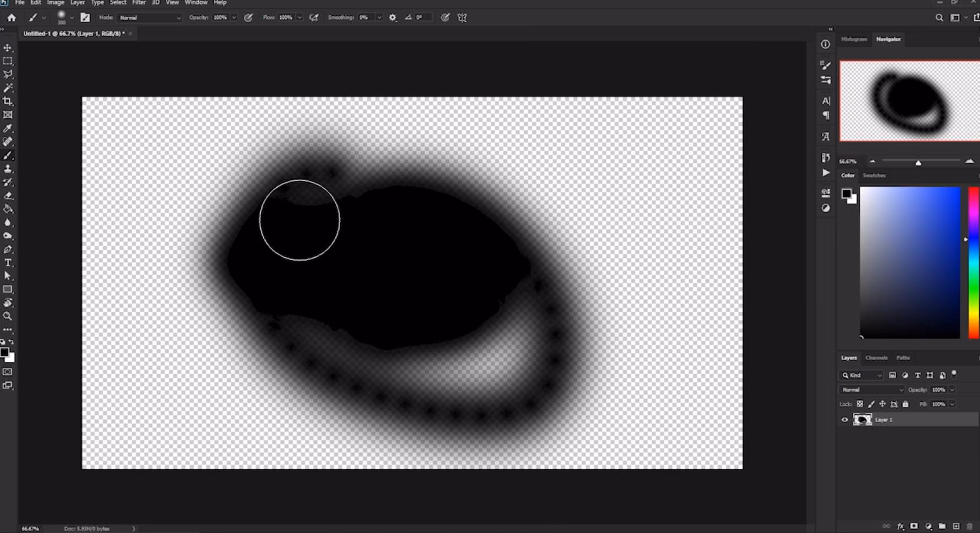Select the Lasso tool
Viewport: 980px width, 533px height.
click(8, 73)
